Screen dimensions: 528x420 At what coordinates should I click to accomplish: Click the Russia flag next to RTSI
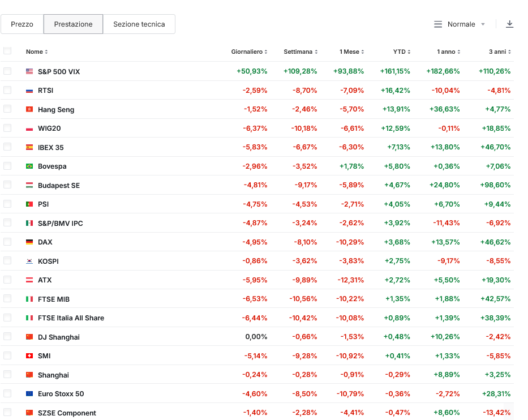(29, 91)
